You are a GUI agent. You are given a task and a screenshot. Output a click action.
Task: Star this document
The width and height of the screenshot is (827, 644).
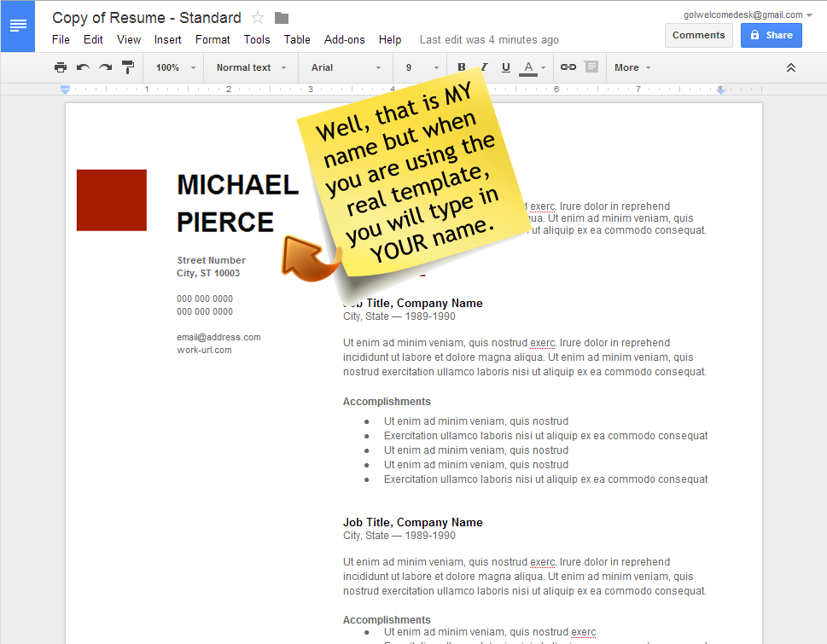point(258,18)
